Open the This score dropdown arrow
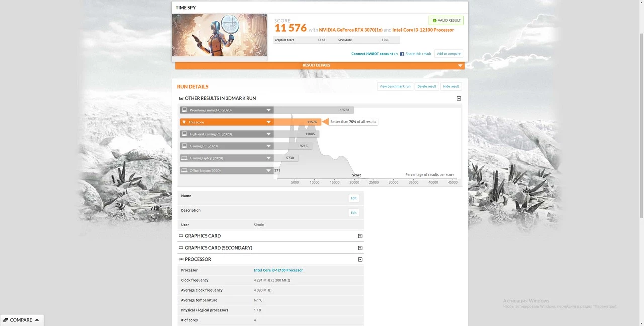 (269, 122)
